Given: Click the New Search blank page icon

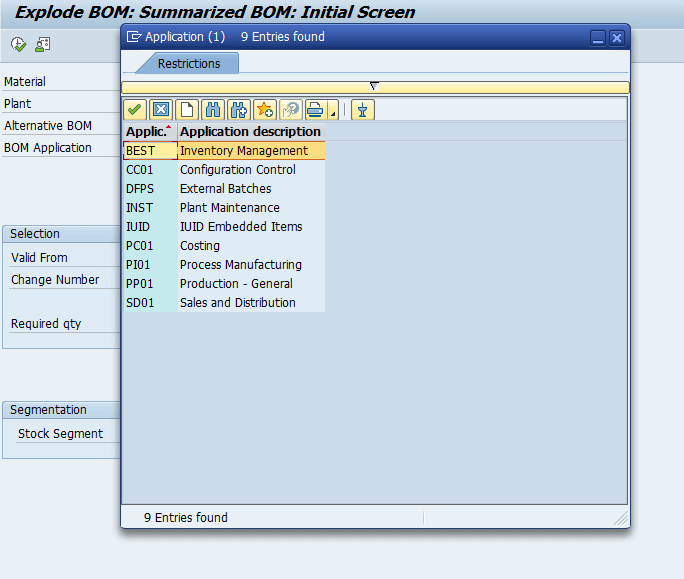Looking at the screenshot, I should pos(187,110).
